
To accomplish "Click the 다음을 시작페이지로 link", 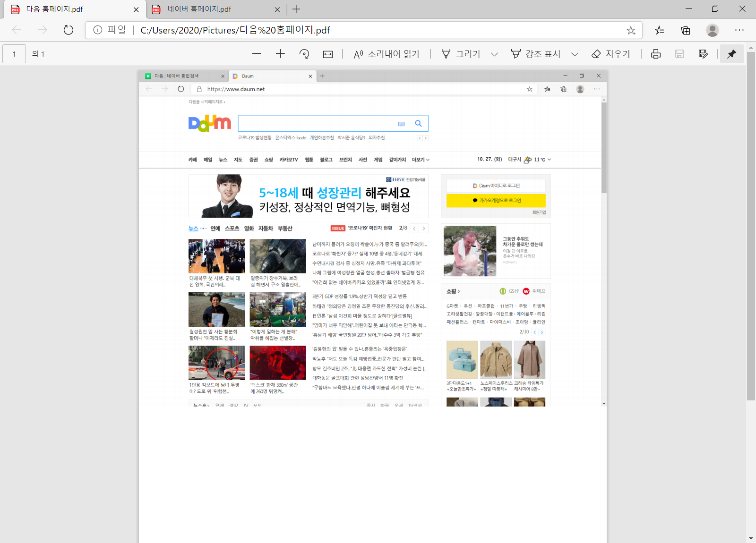I will click(x=206, y=102).
